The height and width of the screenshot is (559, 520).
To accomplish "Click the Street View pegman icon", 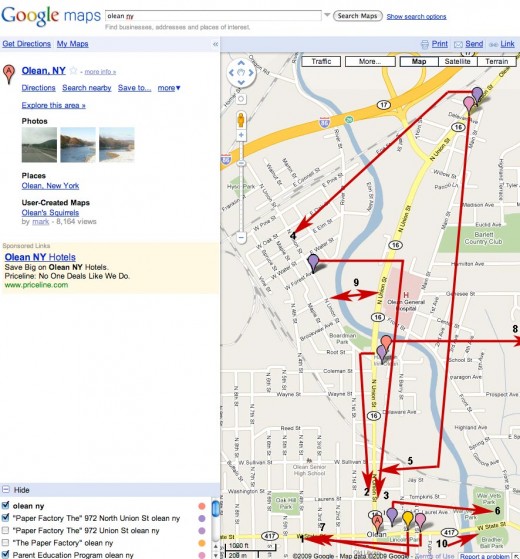I will (x=241, y=119).
